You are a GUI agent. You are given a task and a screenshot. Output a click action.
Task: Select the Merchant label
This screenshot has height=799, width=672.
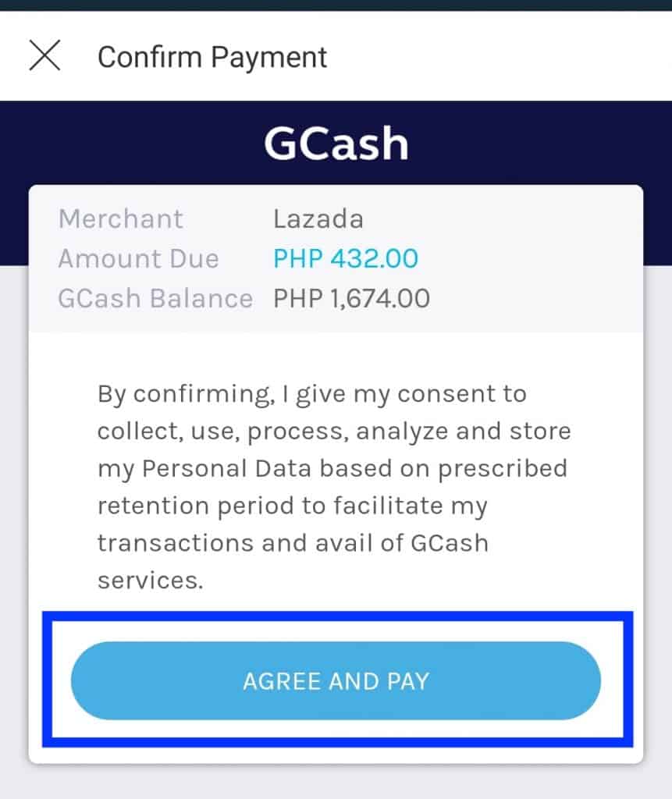[x=121, y=218]
